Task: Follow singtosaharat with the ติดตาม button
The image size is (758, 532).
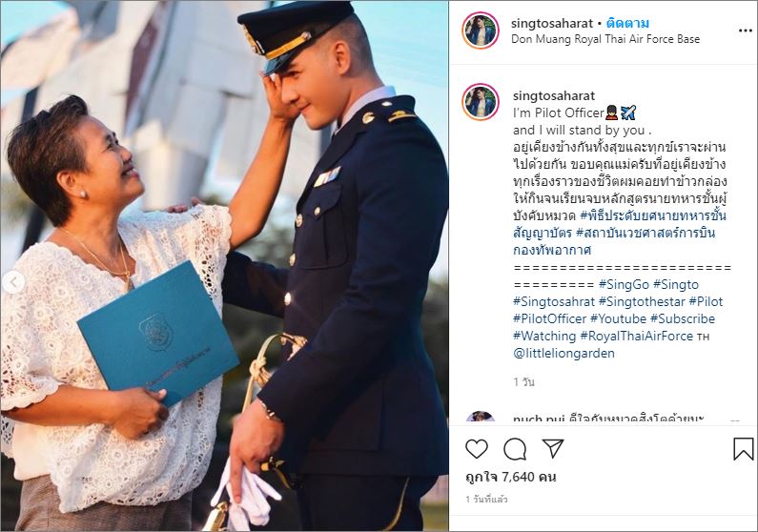Action: pyautogui.click(x=627, y=23)
